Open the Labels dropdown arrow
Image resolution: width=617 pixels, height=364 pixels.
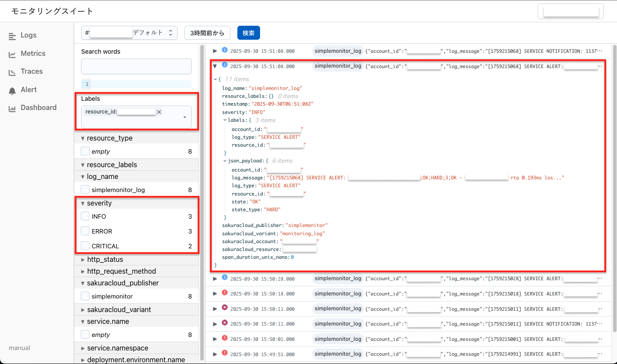point(185,117)
